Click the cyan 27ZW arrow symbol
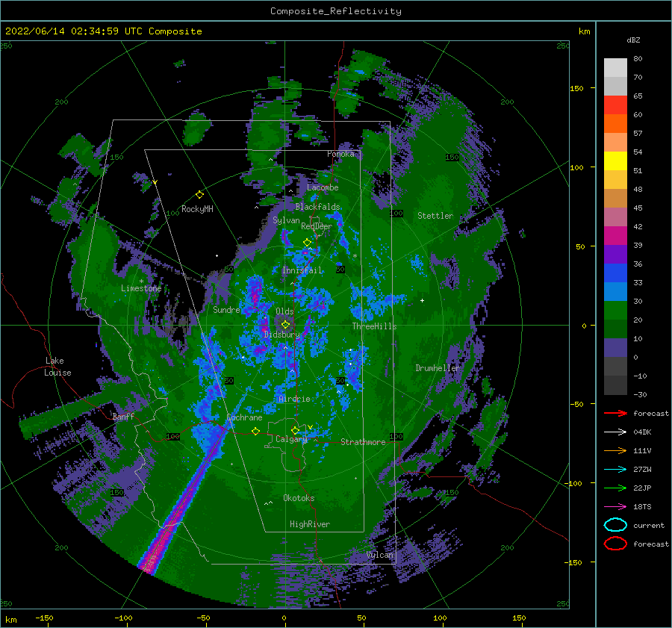The height and width of the screenshot is (628, 672). (x=615, y=470)
